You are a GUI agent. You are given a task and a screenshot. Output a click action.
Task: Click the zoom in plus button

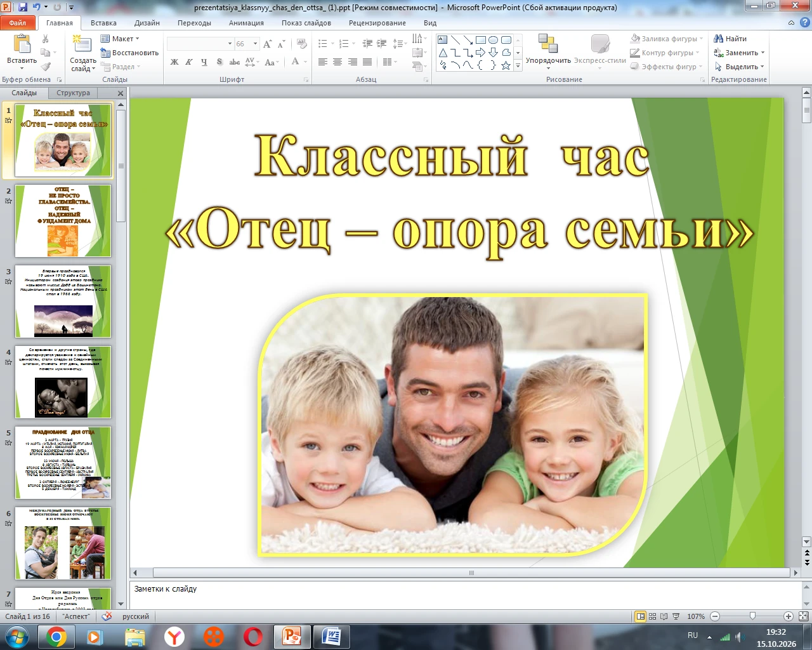pyautogui.click(x=789, y=616)
